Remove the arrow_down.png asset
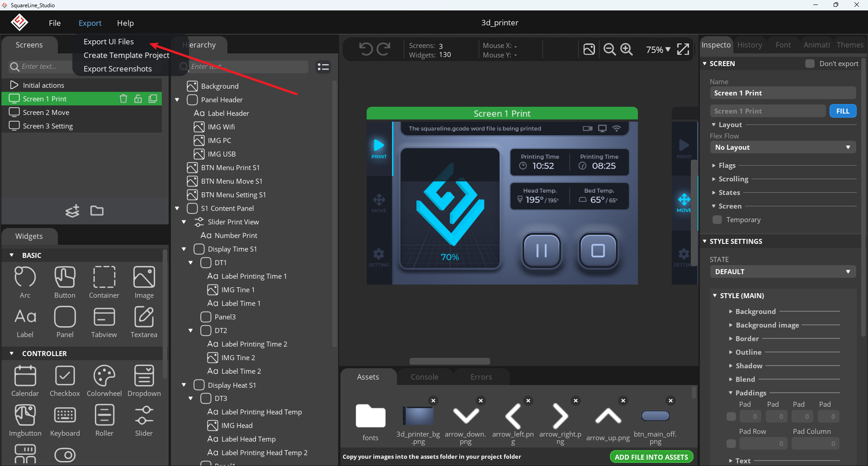868x466 pixels. point(481,400)
